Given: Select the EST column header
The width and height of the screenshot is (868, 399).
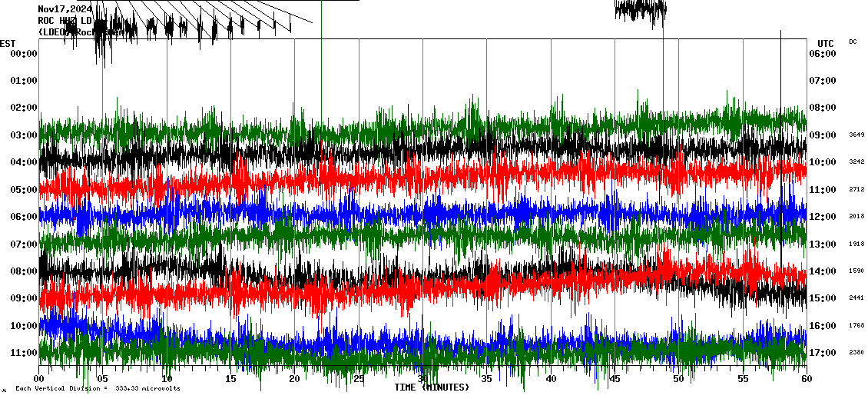Looking at the screenshot, I should [8, 43].
